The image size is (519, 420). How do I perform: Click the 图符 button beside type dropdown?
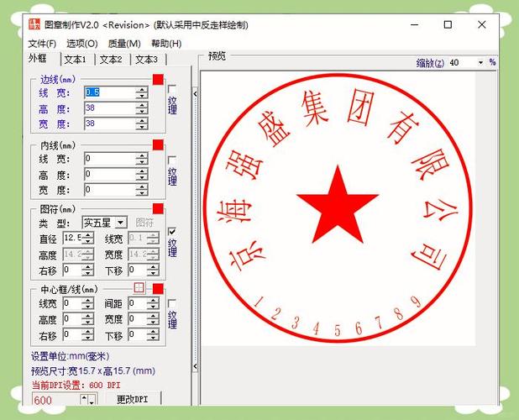point(144,223)
